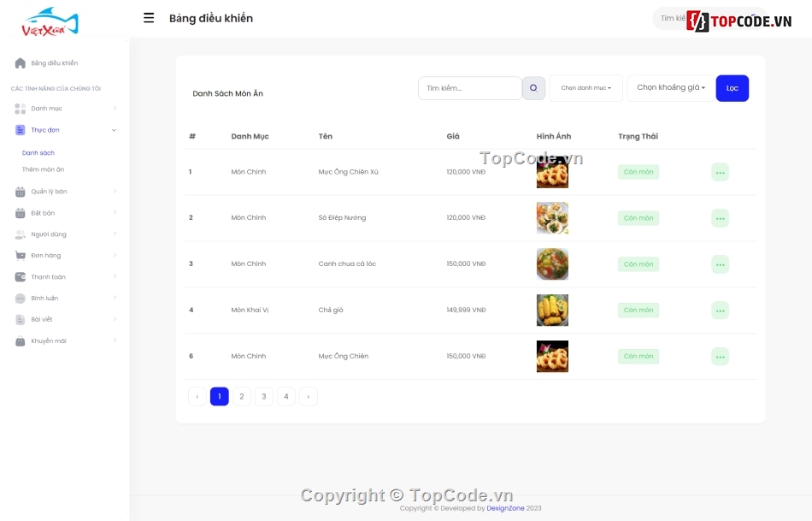Click the 149,999 VNĐ price cell
This screenshot has width=812, height=521.
click(x=466, y=310)
